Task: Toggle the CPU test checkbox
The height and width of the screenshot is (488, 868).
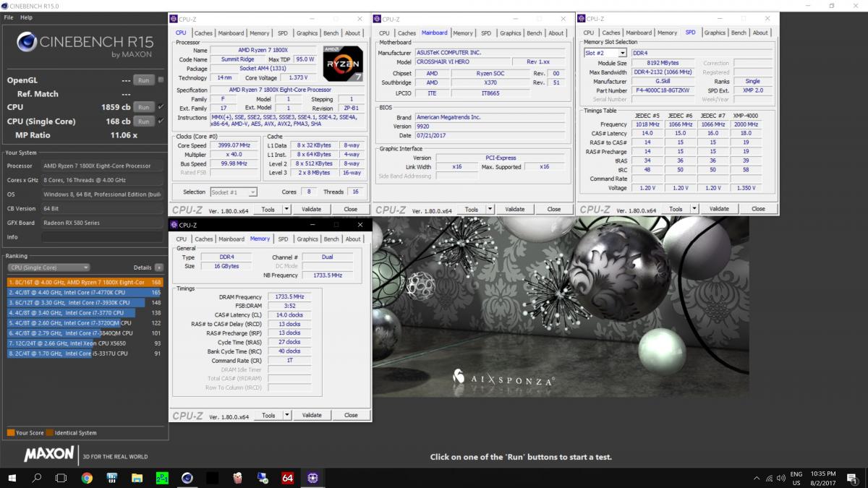Action: click(161, 107)
